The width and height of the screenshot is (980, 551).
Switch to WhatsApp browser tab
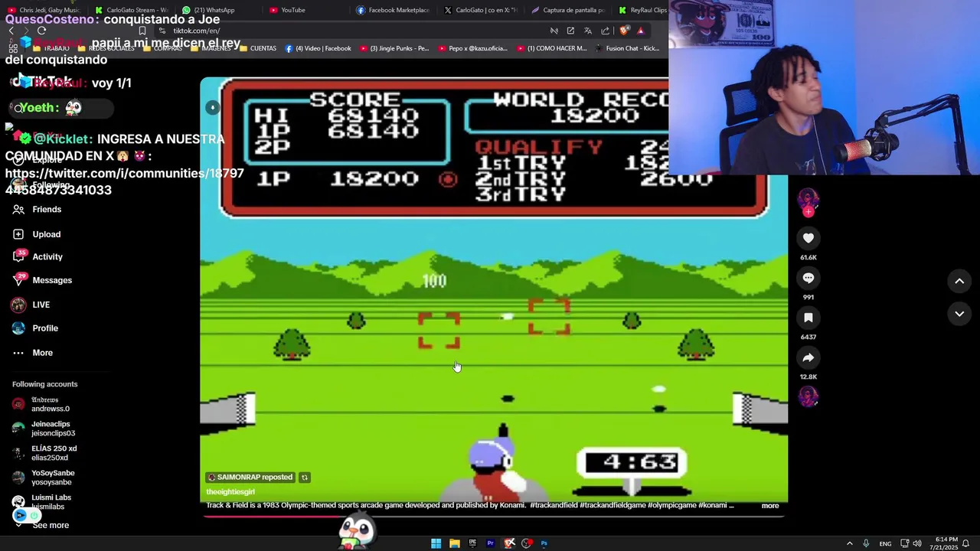click(x=208, y=10)
